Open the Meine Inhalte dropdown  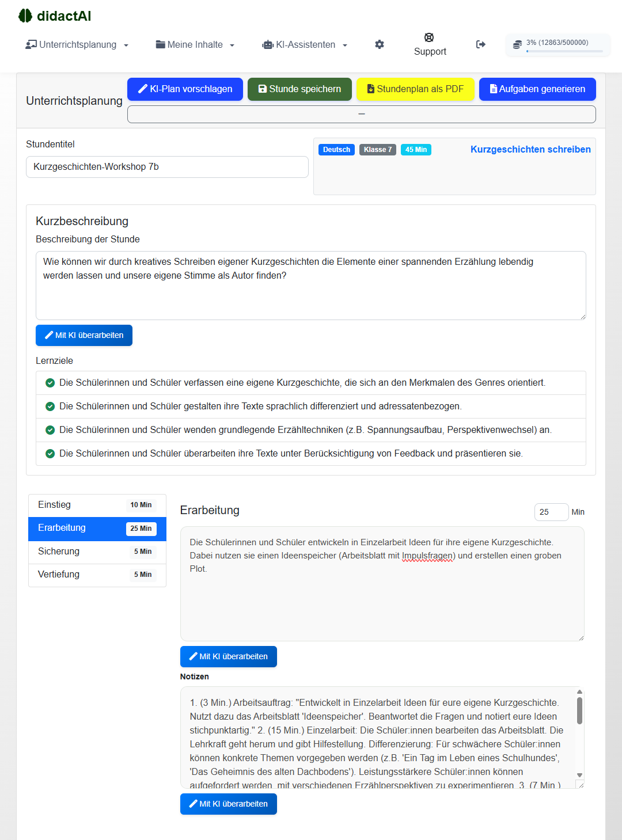point(195,44)
